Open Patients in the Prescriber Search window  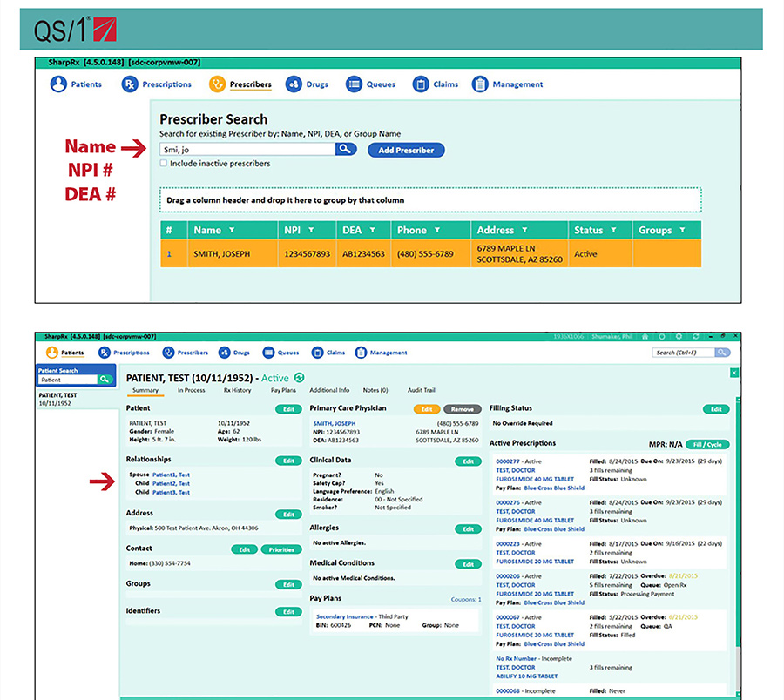tap(76, 84)
